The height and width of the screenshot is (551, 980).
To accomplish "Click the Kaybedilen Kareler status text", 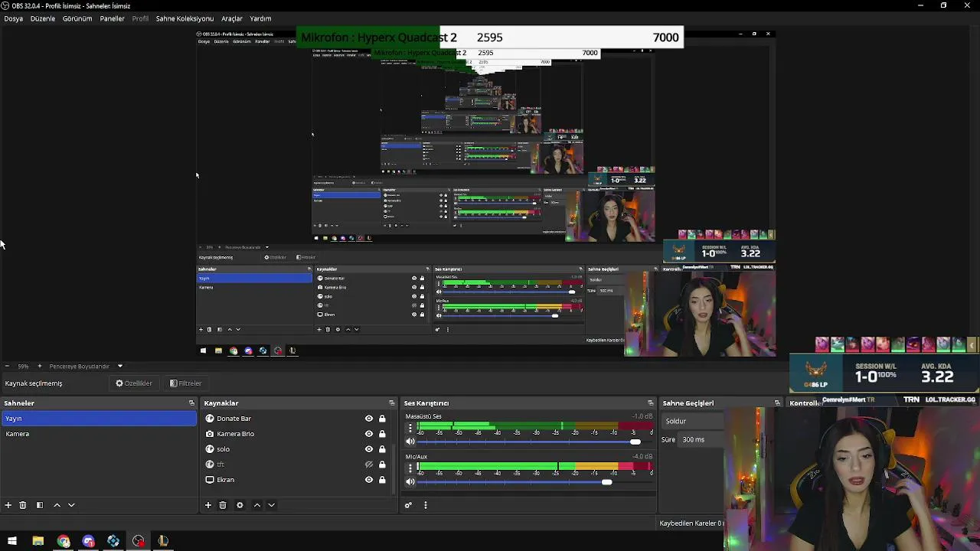I will pos(691,523).
